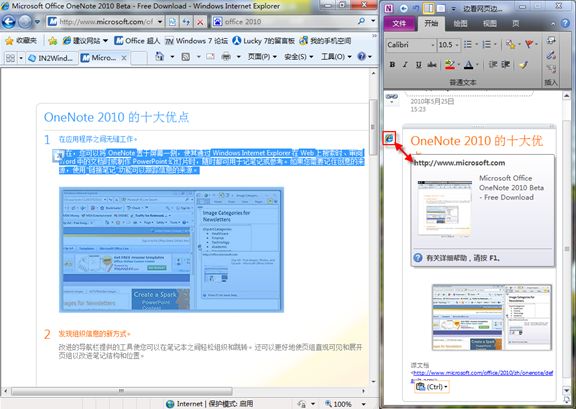Screen dimensions: 576x409
Task: Open the 建议网站 suggested sites link
Action: coord(86,41)
